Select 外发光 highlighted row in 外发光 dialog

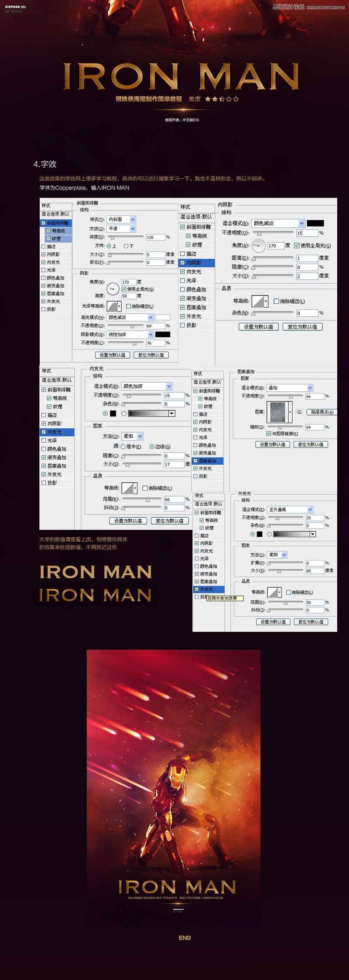209,589
